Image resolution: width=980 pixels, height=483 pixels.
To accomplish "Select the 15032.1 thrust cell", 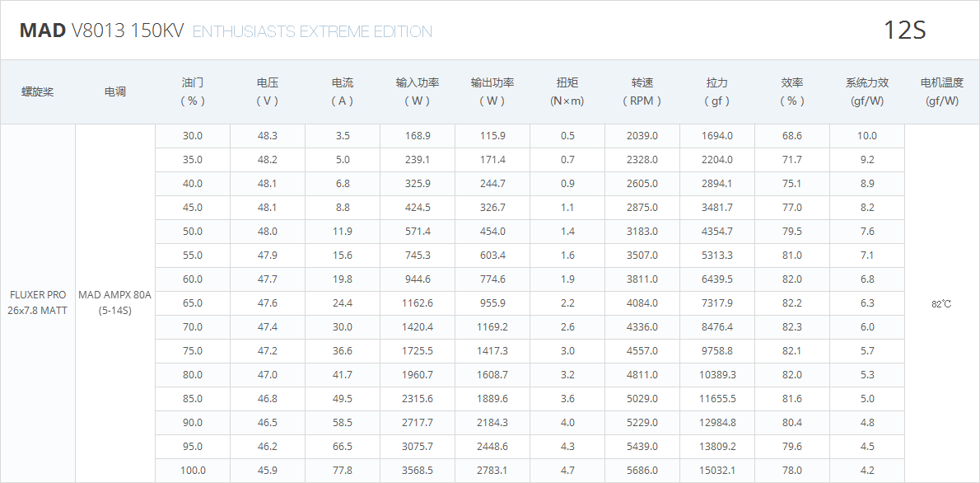I will coord(717,471).
